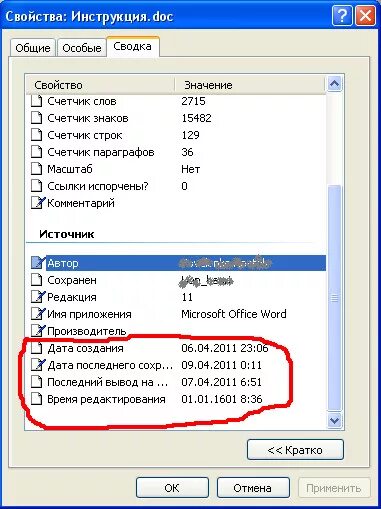Screen dimensions: 381x509
Task: Click the editable icon beside Автор
Action: (x=38, y=263)
